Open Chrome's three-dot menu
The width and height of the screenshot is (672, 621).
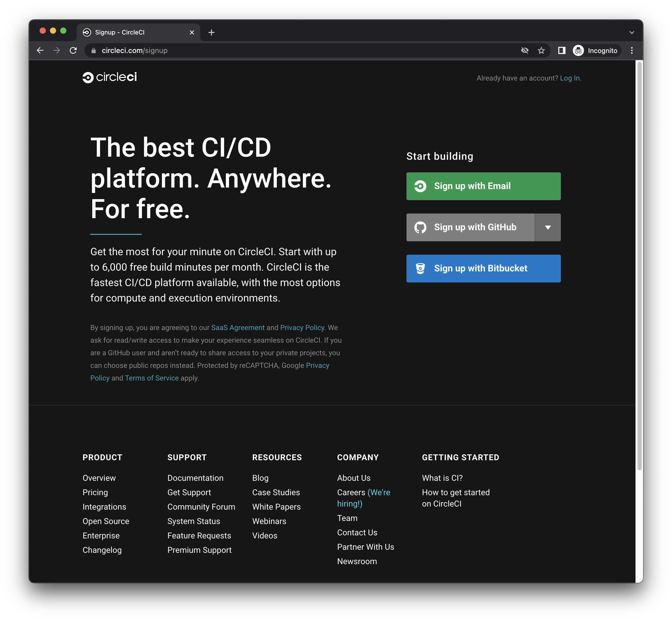click(632, 50)
